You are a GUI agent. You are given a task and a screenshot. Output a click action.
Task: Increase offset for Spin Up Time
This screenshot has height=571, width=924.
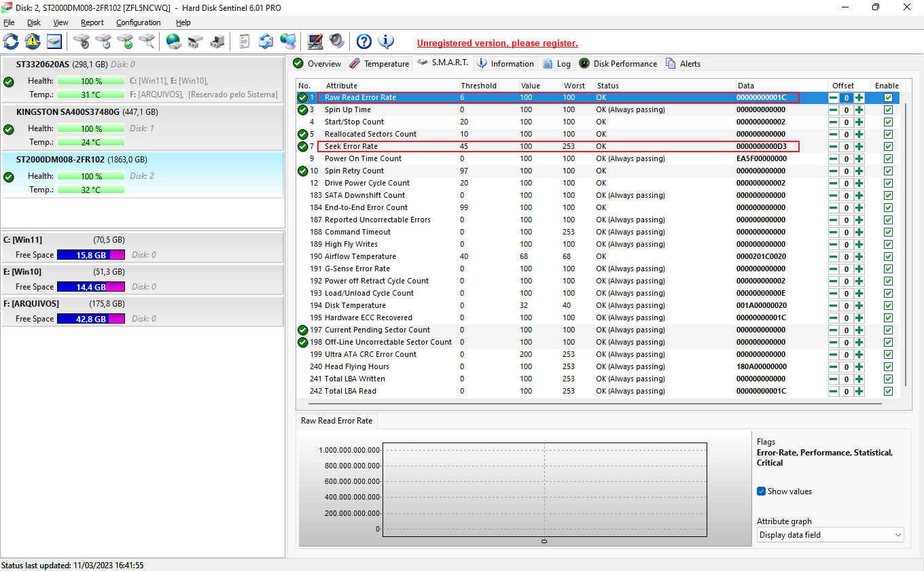coord(859,110)
